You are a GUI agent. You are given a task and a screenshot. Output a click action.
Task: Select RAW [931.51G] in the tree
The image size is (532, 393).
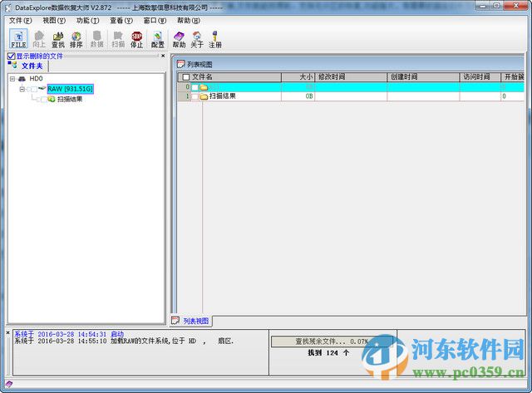tap(70, 89)
